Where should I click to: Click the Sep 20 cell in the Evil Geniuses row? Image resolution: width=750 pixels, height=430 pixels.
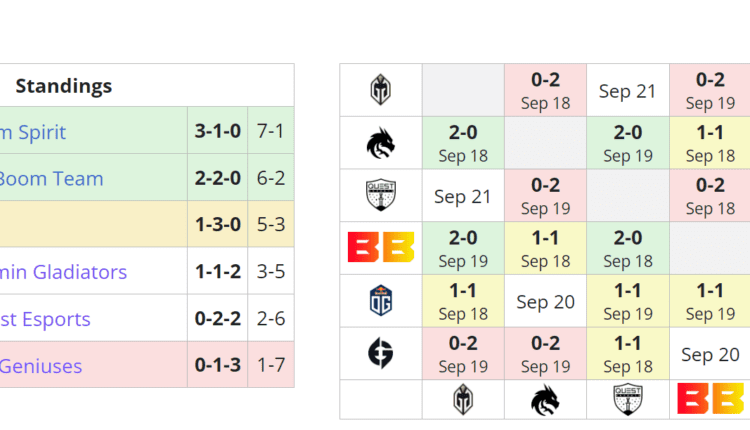710,354
